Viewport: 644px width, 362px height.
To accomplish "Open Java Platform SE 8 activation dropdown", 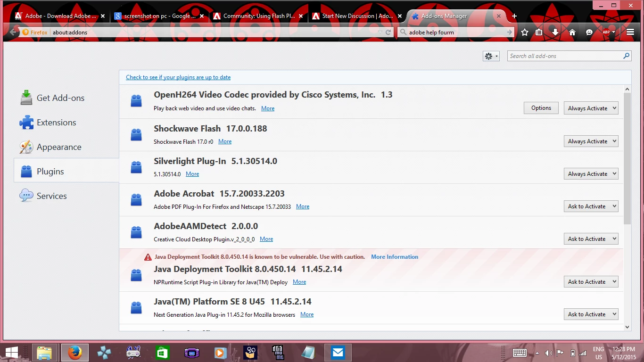I will click(591, 314).
